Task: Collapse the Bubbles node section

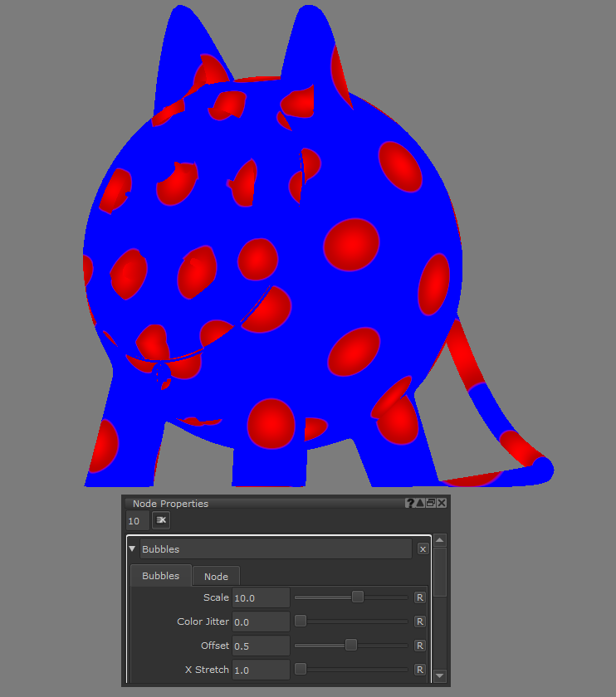Action: point(133,549)
